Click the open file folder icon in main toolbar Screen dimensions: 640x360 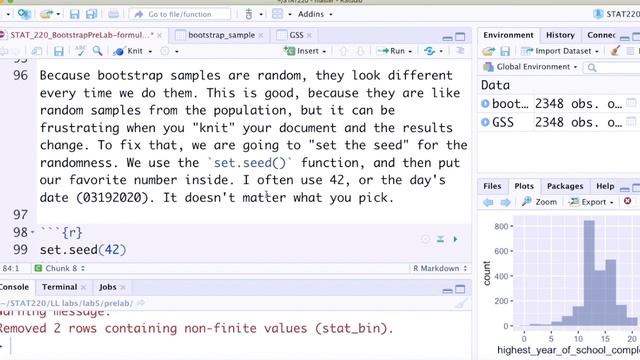46,14
